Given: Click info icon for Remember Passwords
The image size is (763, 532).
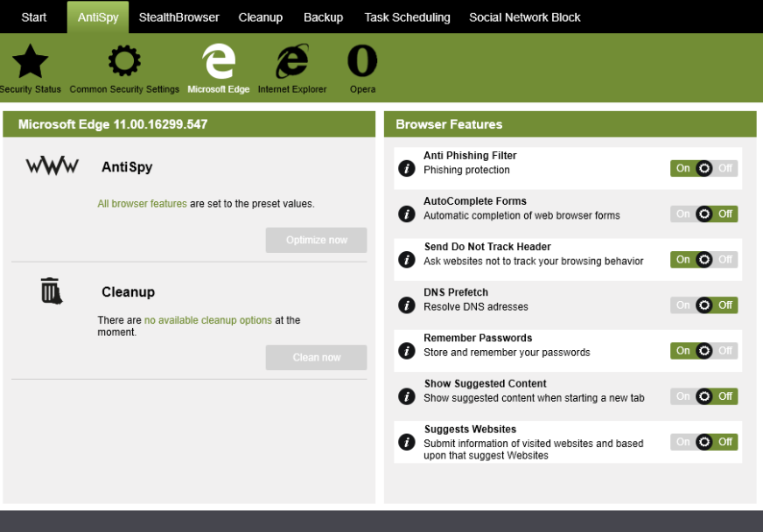Looking at the screenshot, I should pyautogui.click(x=406, y=351).
